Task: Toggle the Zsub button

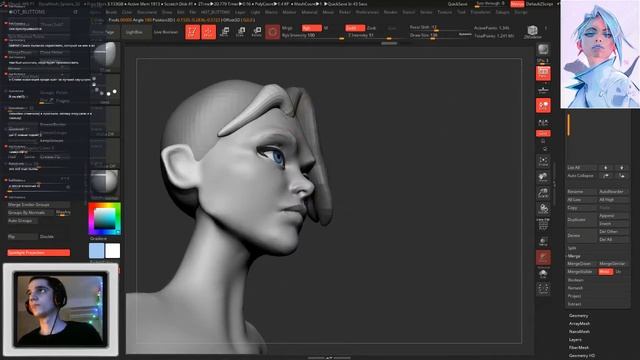Action: click(371, 28)
